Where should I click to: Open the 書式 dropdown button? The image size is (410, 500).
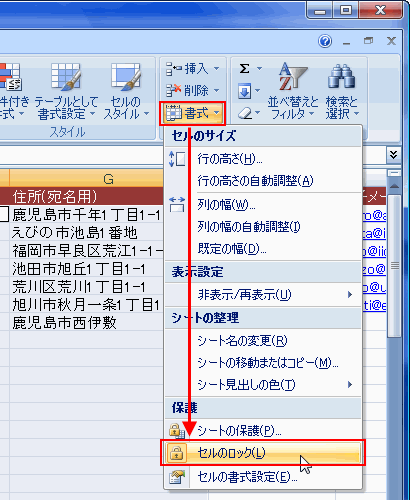[193, 113]
